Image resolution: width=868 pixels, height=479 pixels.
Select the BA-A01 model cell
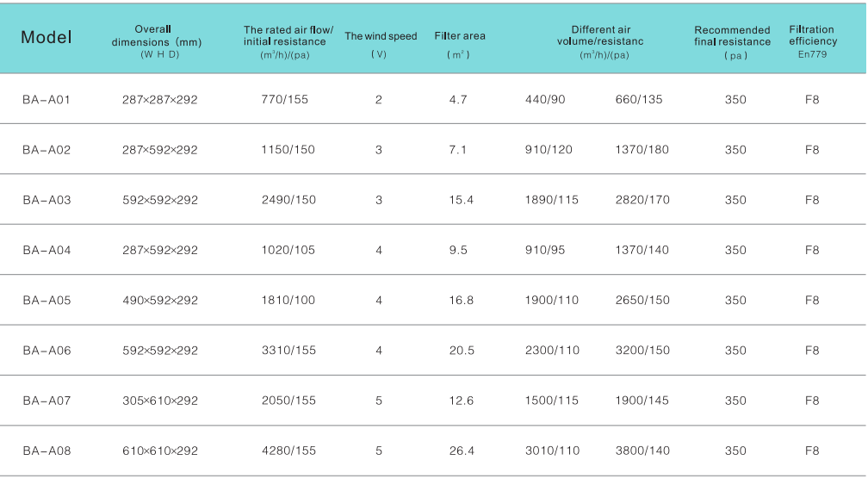[x=46, y=99]
